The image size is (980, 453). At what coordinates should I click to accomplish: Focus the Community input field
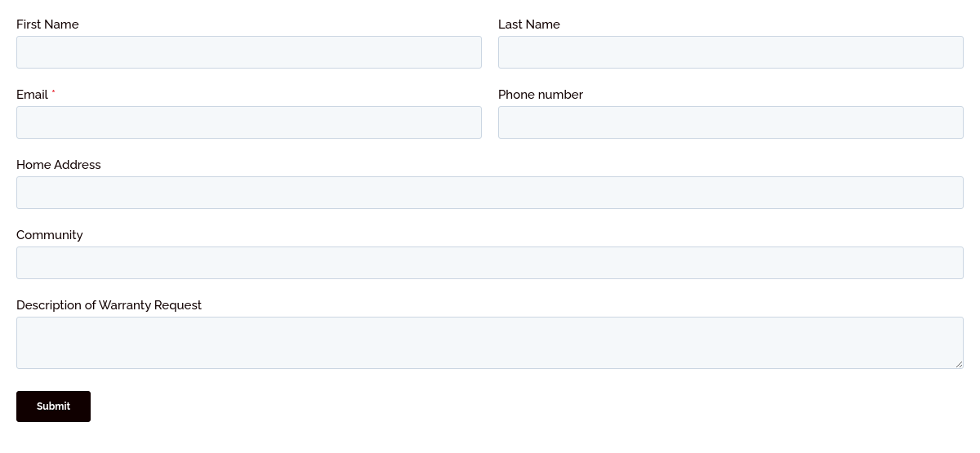(490, 263)
